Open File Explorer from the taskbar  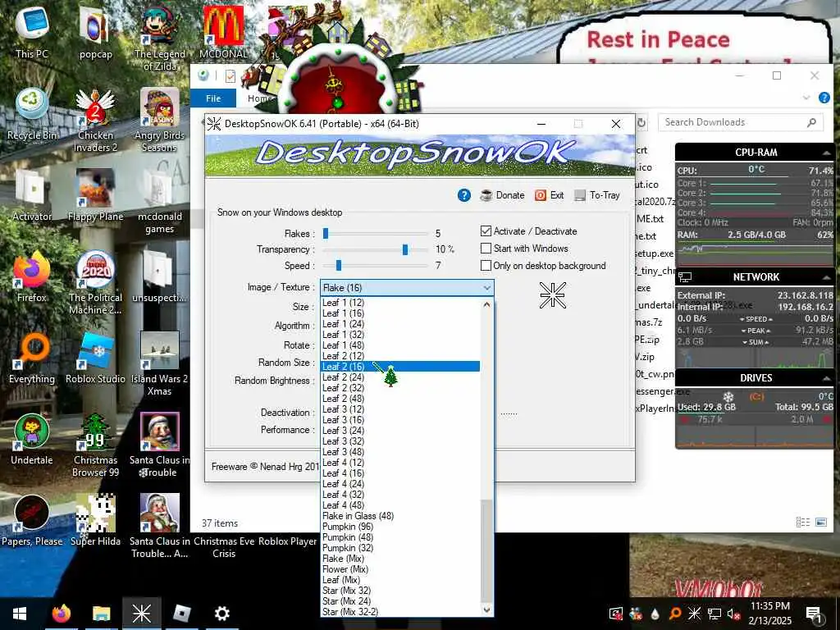pyautogui.click(x=101, y=614)
